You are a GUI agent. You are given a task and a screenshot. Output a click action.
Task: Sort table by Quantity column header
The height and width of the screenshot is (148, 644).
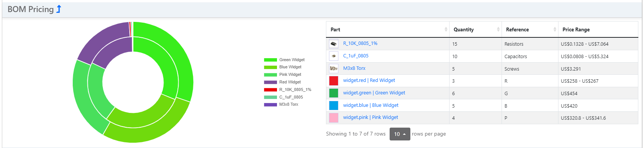475,29
